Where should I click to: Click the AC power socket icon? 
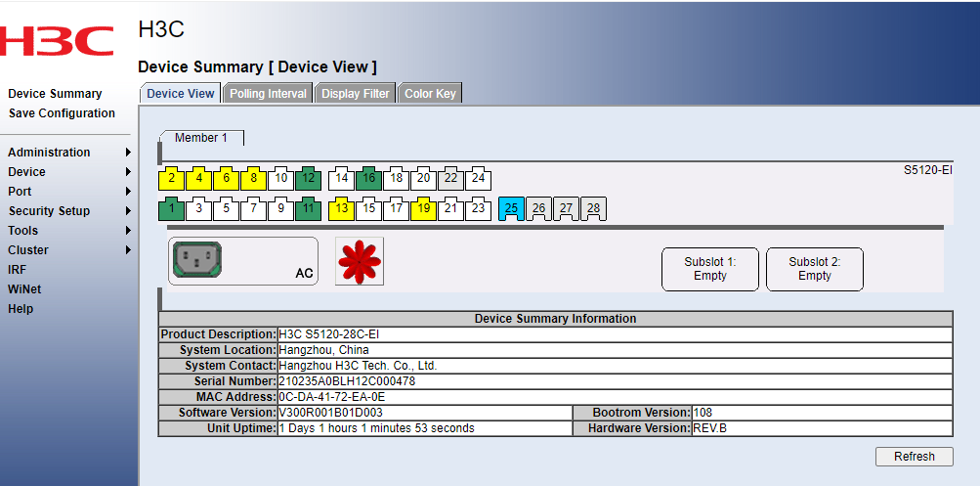pos(196,259)
